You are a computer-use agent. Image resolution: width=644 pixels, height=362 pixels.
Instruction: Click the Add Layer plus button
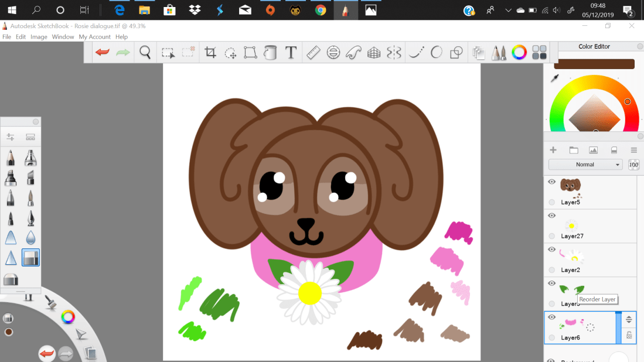553,151
